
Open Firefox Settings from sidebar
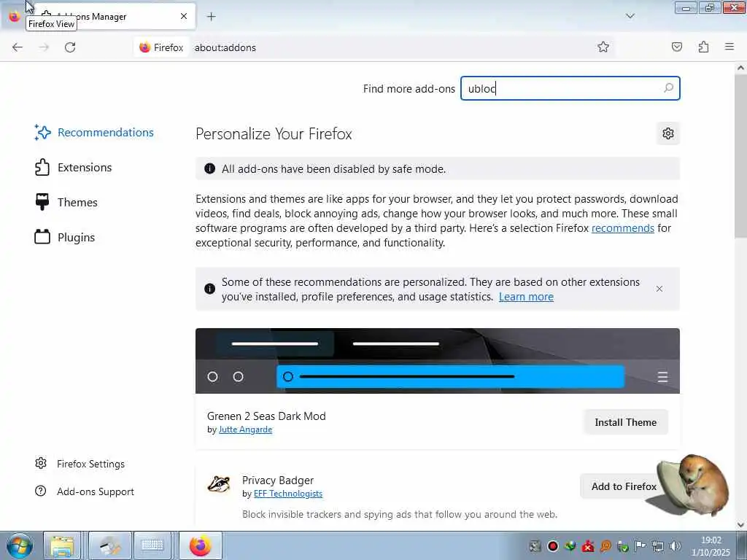coord(80,464)
